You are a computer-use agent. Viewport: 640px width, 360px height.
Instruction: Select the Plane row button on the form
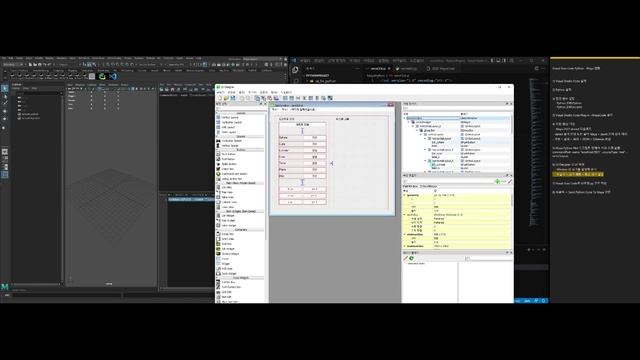(x=315, y=169)
